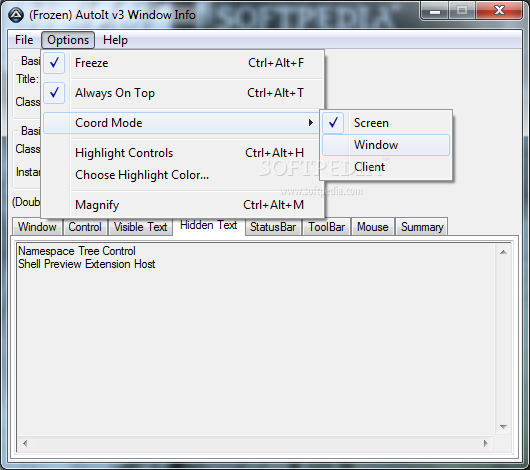Open Choose Highlight Color dialog
Image resolution: width=530 pixels, height=470 pixels.
tap(183, 175)
